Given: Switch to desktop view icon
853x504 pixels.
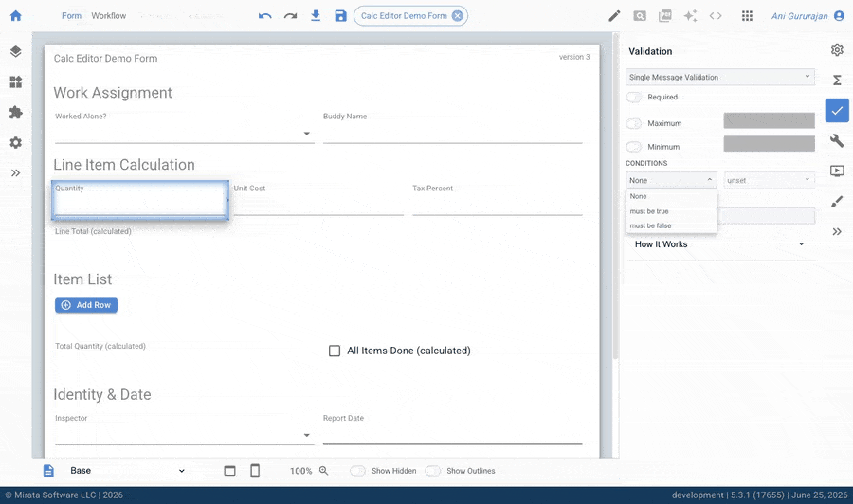Looking at the screenshot, I should click(x=229, y=471).
